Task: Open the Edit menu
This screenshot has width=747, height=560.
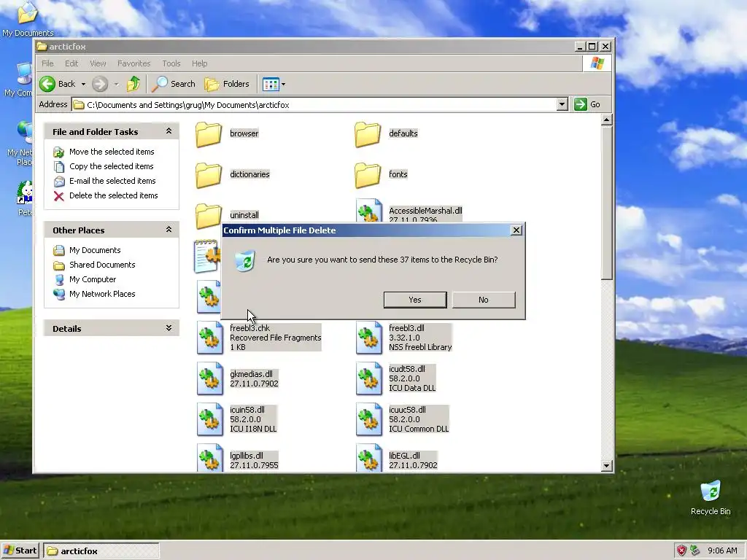Action: coord(71,63)
